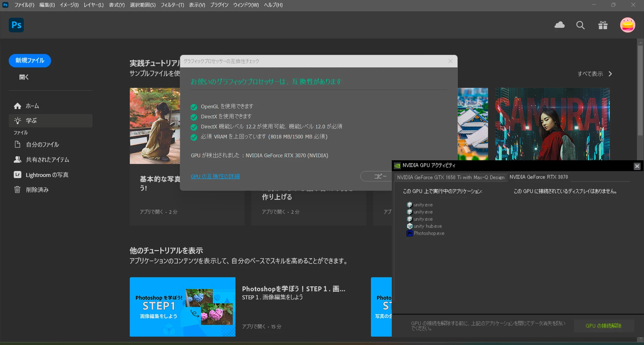This screenshot has width=644, height=345.
Task: Click the Photoshop.exe icon in NVIDIA GPU list
Action: (x=410, y=233)
